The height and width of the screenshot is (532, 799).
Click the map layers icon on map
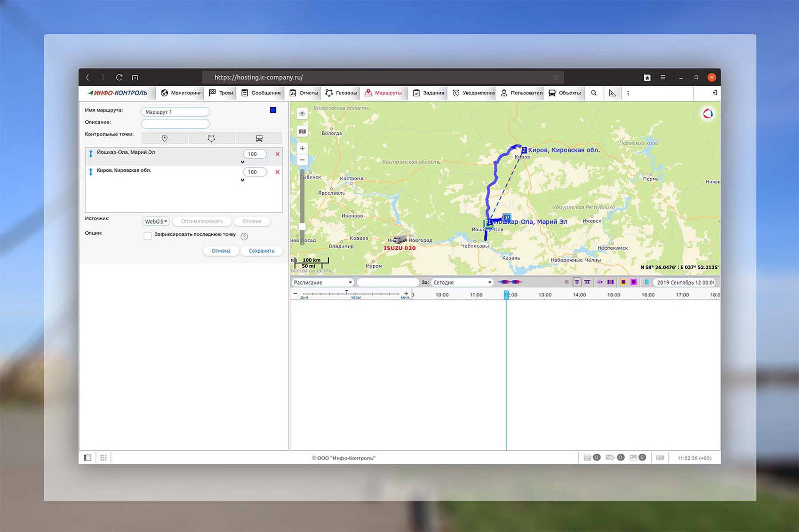coord(302,131)
